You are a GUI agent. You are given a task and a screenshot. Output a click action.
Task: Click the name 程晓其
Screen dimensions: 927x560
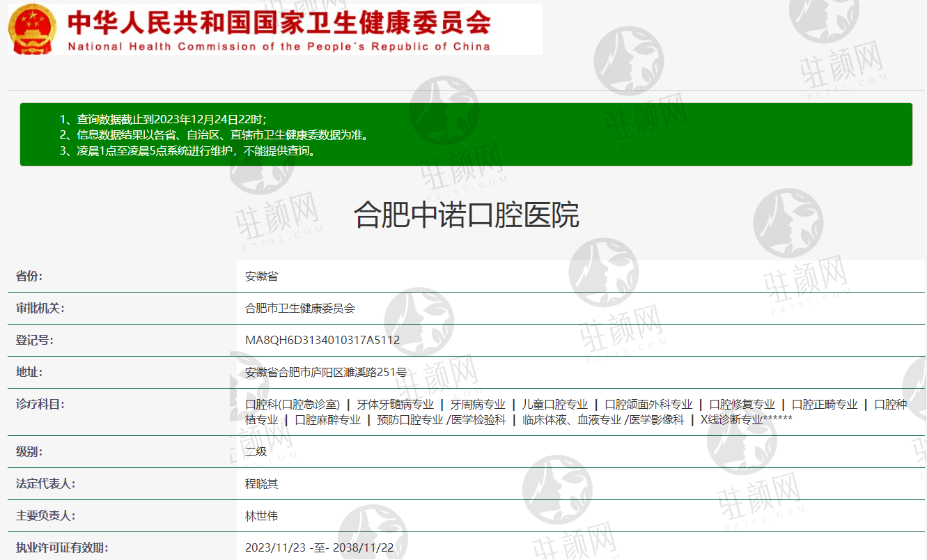click(262, 484)
